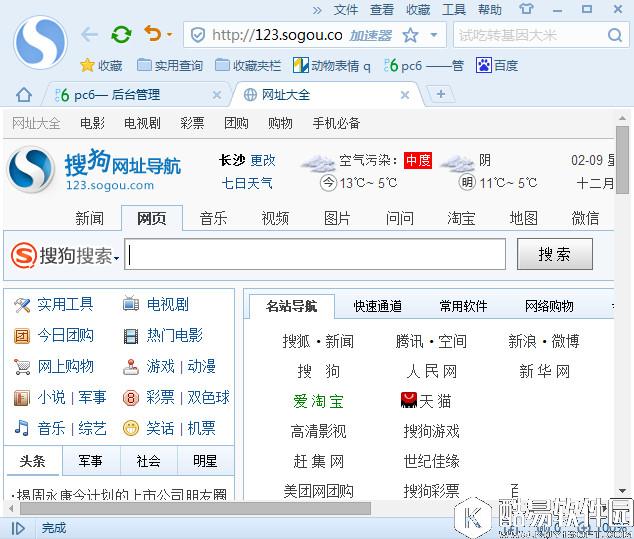Bookmark page with the star icon
Viewport: 634px width, 539px height.
point(410,35)
